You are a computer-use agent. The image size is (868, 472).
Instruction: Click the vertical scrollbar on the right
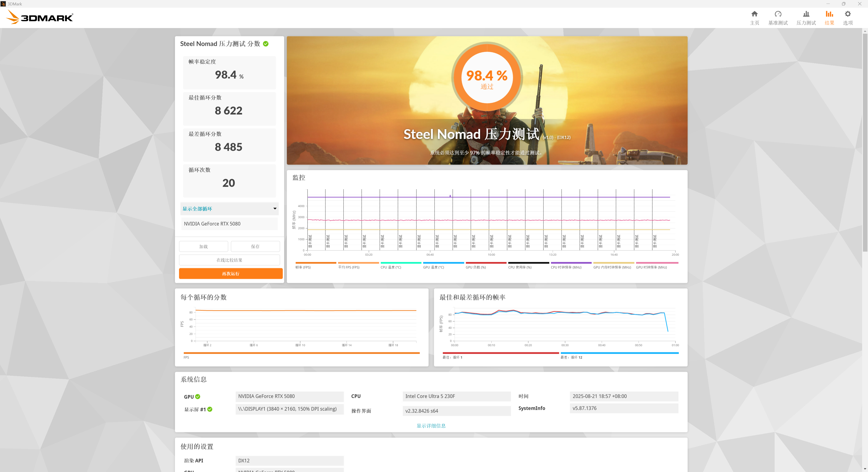click(865, 142)
